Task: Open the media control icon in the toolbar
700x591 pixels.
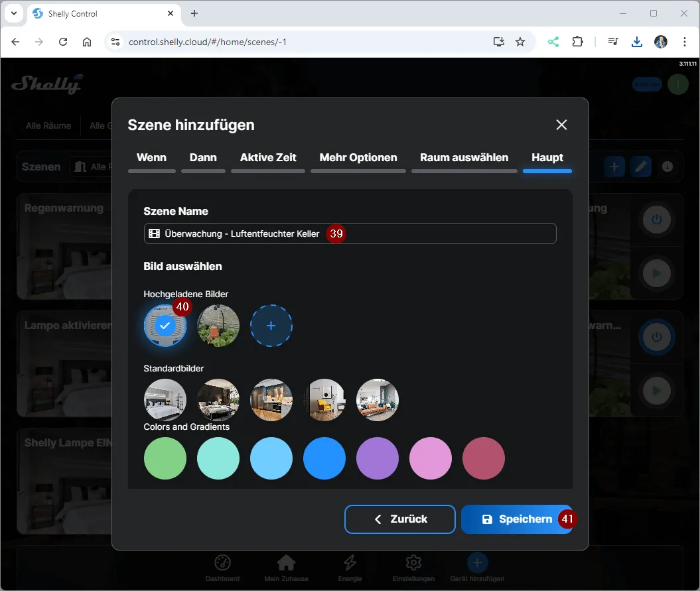Action: (613, 42)
